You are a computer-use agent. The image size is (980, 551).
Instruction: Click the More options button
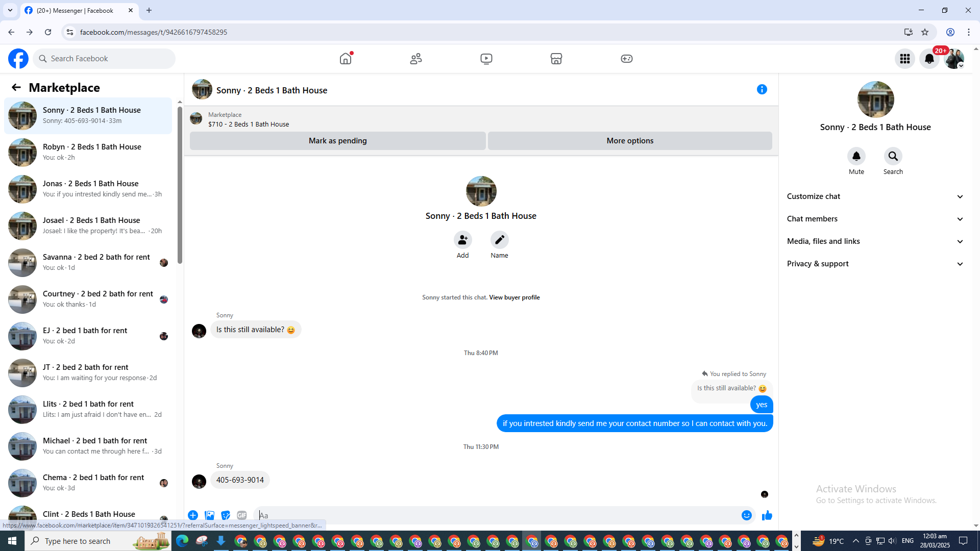(630, 141)
